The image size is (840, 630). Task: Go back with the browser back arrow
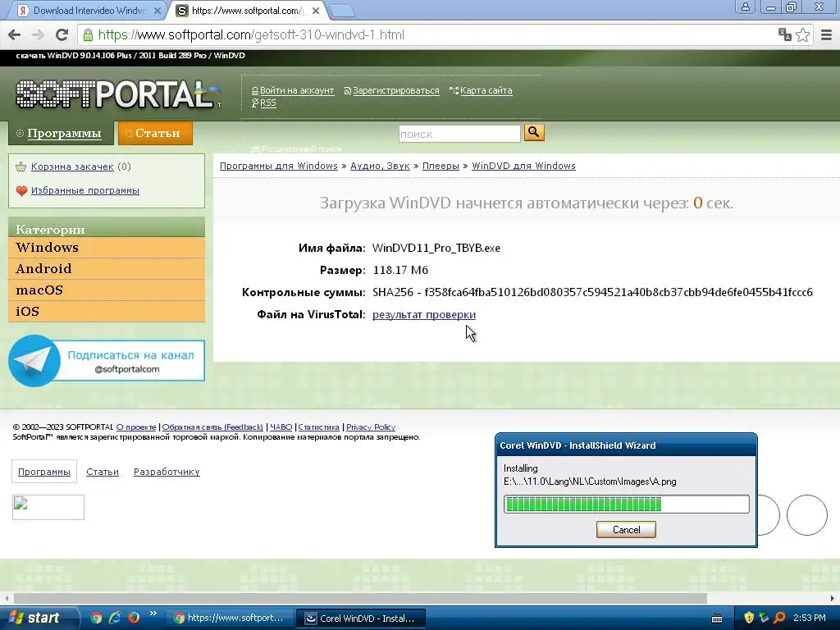[15, 35]
